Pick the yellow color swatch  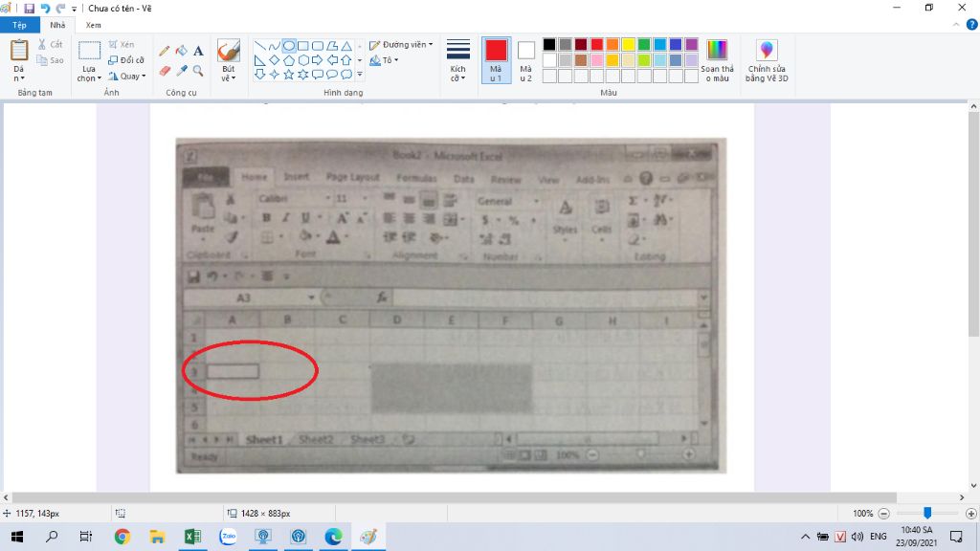(x=628, y=44)
